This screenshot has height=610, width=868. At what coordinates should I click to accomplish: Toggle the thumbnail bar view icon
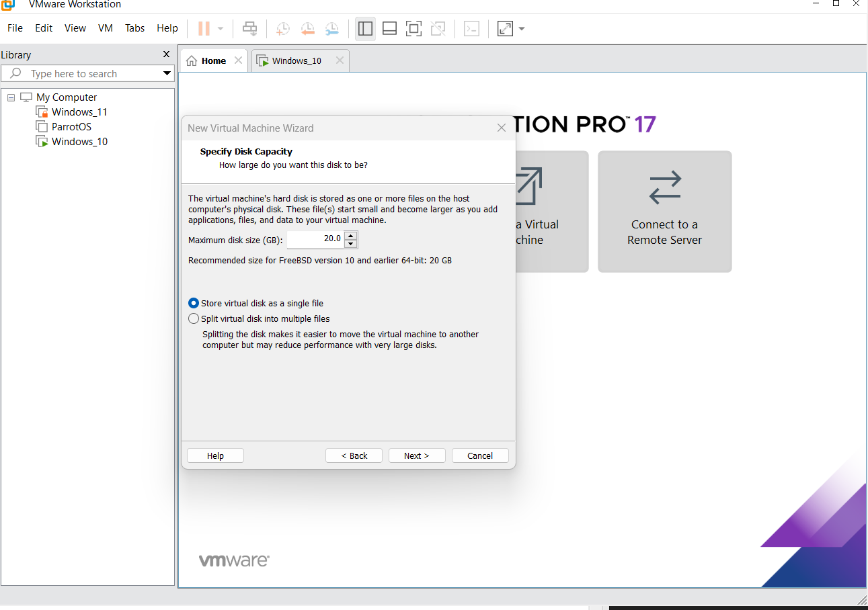[389, 28]
